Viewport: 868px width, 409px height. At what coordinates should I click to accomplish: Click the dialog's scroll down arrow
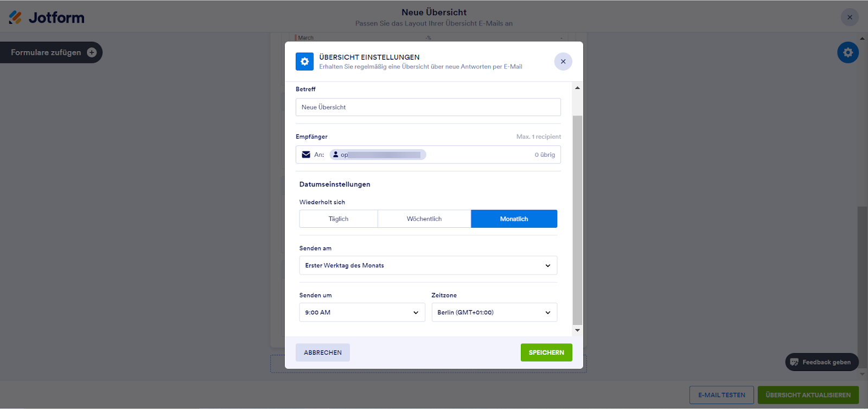[577, 330]
